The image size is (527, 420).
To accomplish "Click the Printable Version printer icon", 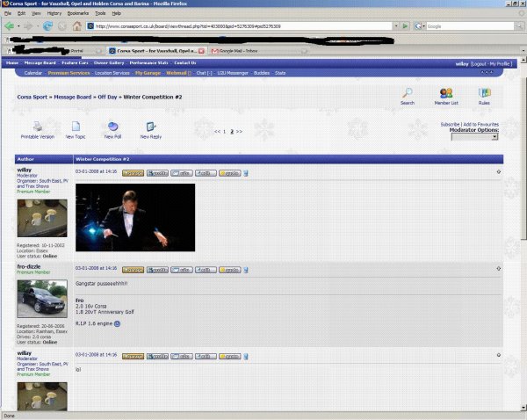I will tap(37, 127).
